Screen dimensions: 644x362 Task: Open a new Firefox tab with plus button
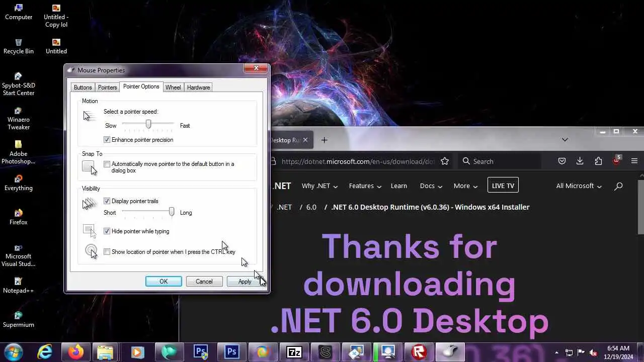click(x=324, y=140)
